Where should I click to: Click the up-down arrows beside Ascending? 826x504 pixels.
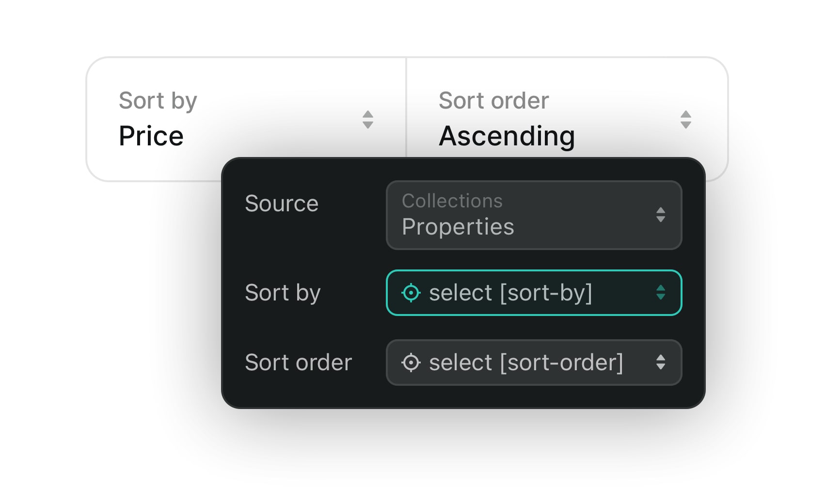tap(685, 120)
